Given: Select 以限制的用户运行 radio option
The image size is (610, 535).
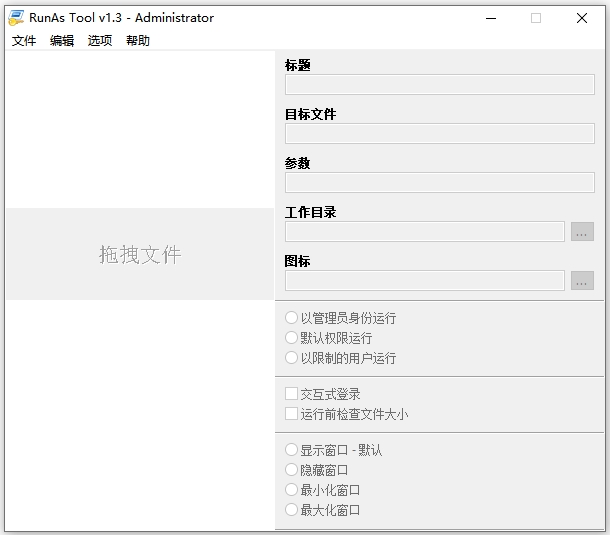Looking at the screenshot, I should (291, 357).
